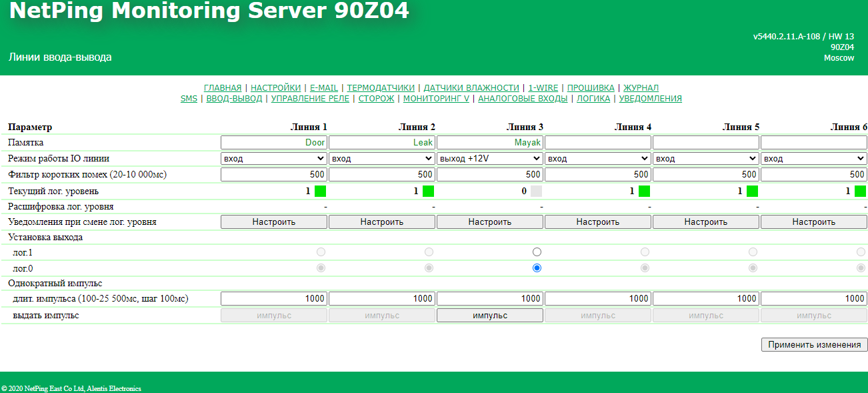Open the Line 1 IO mode dropdown
Screen dimensions: 868x393
(x=273, y=159)
